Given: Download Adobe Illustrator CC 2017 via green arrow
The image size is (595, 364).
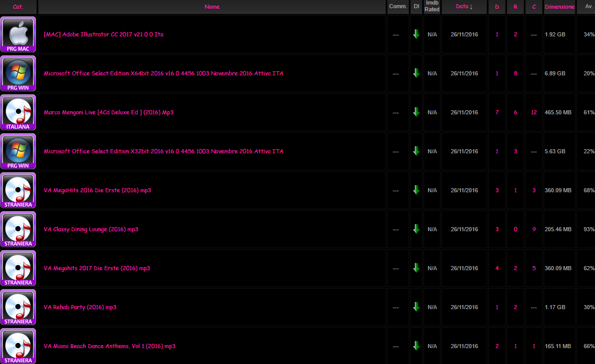Looking at the screenshot, I should point(416,34).
